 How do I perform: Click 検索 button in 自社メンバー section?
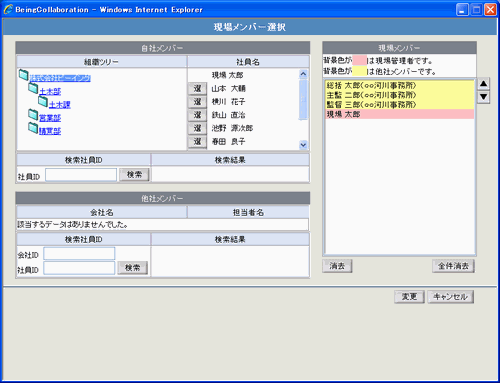point(134,174)
